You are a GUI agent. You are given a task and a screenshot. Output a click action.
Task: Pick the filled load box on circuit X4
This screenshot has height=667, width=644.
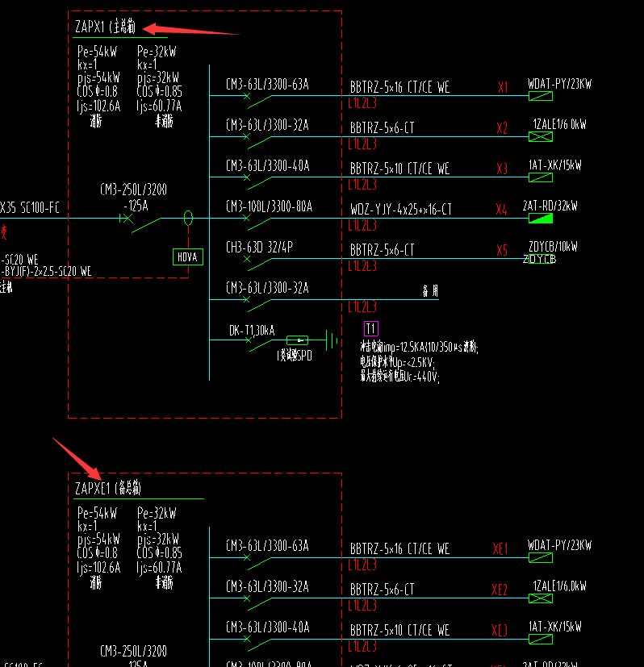[541, 219]
